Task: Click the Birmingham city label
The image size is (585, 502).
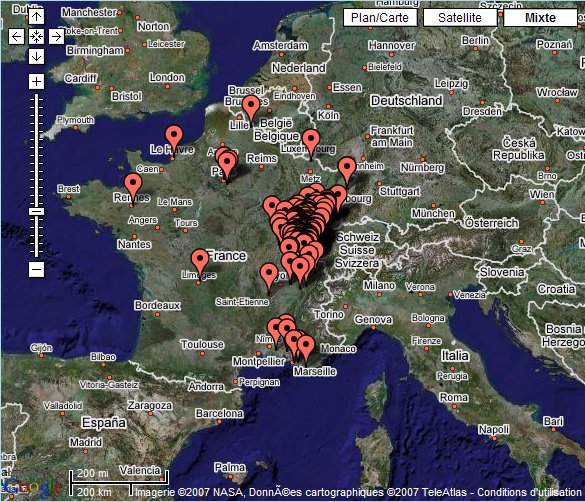Action: coord(95,50)
